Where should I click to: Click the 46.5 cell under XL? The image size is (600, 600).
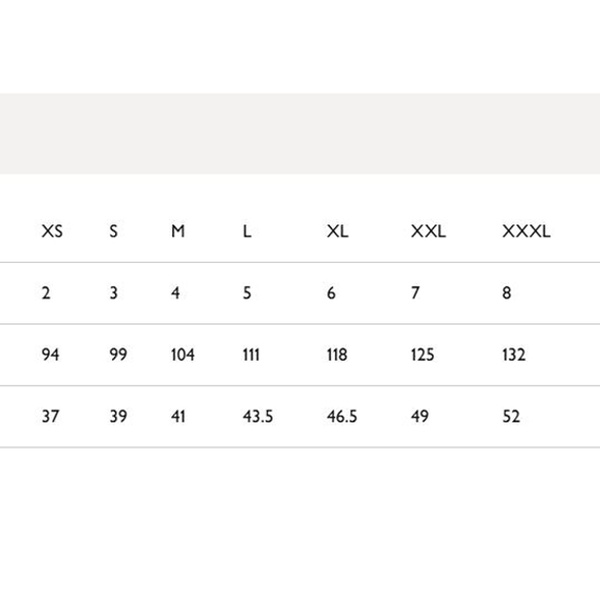pos(342,416)
